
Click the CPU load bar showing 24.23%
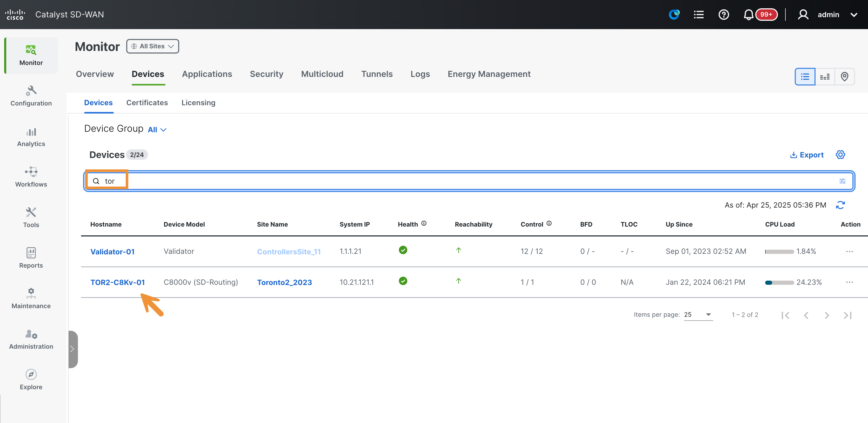779,282
